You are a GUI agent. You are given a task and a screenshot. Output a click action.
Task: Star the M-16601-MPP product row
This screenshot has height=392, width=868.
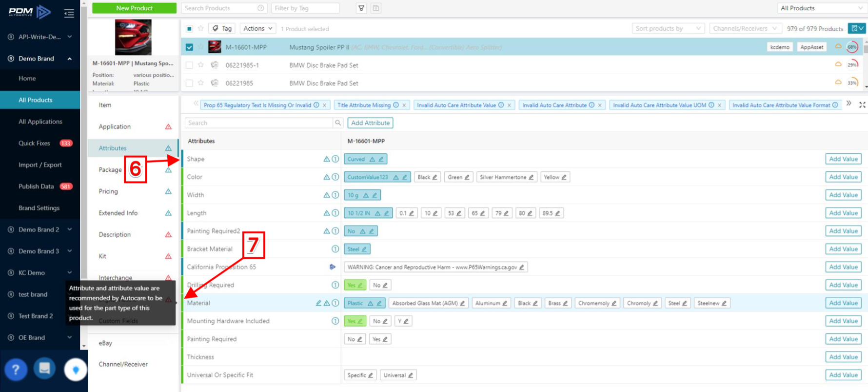[200, 47]
